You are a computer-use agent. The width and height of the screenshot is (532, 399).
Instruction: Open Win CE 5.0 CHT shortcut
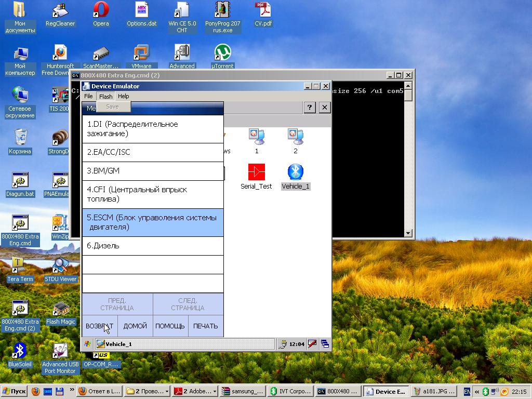coord(182,17)
